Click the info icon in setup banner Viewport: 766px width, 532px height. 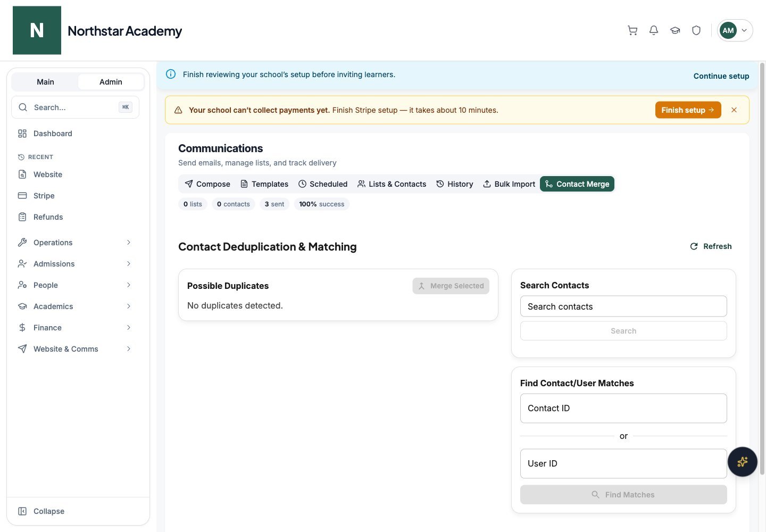click(x=171, y=74)
